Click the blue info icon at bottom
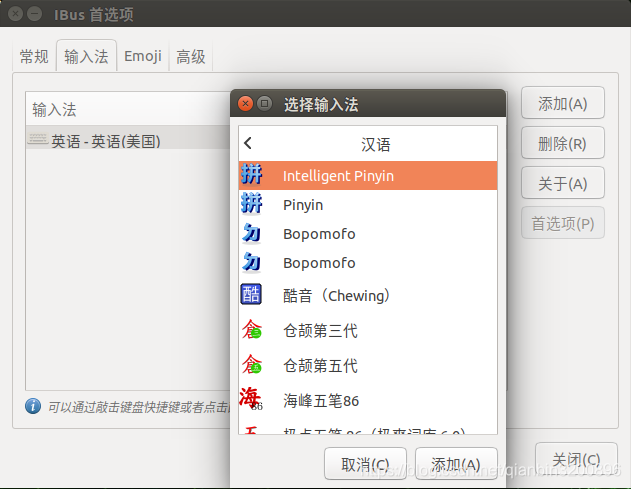This screenshot has height=489, width=631. [33, 406]
